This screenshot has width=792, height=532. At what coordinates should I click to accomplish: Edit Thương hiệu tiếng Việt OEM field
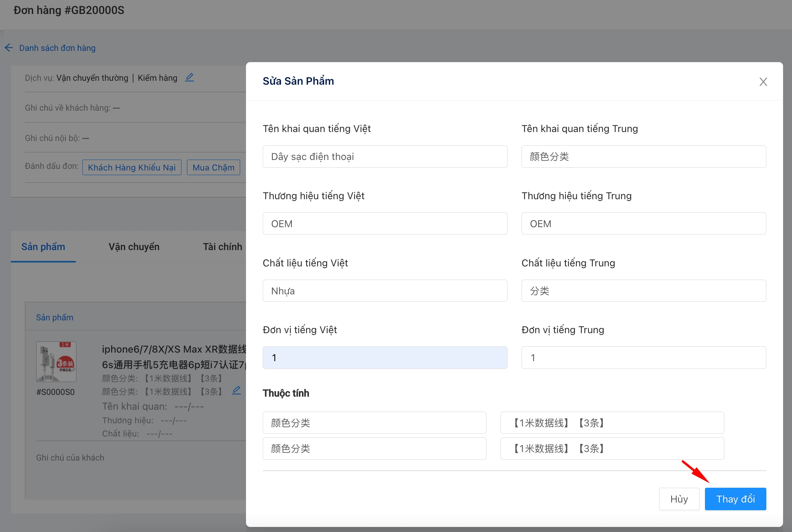pos(385,224)
